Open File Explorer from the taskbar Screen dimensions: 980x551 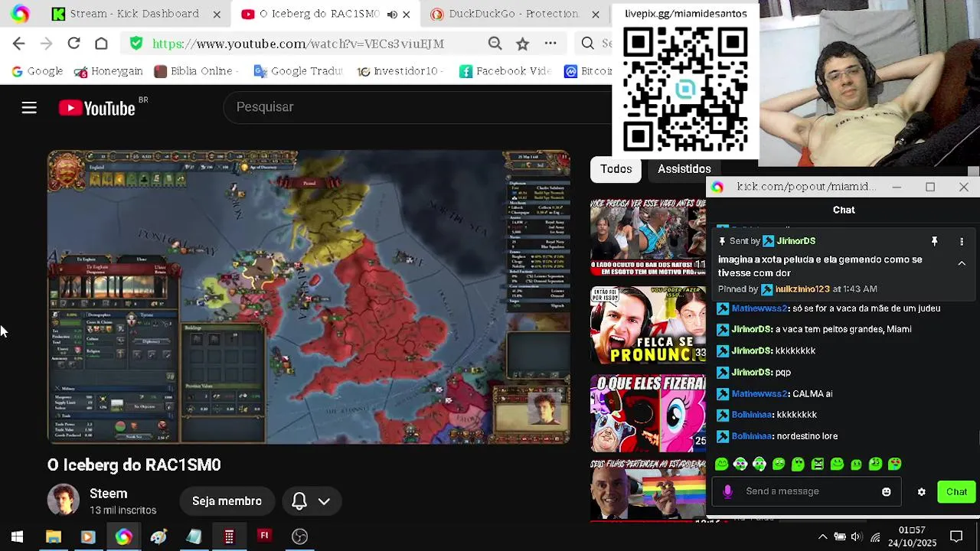pos(54,536)
